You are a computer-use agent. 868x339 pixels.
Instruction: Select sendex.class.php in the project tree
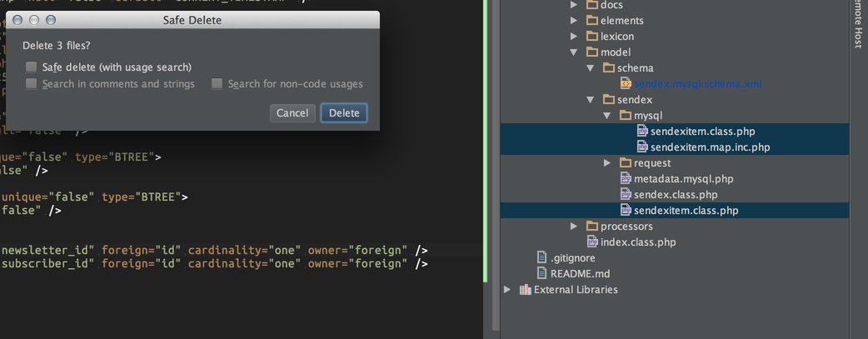[675, 194]
